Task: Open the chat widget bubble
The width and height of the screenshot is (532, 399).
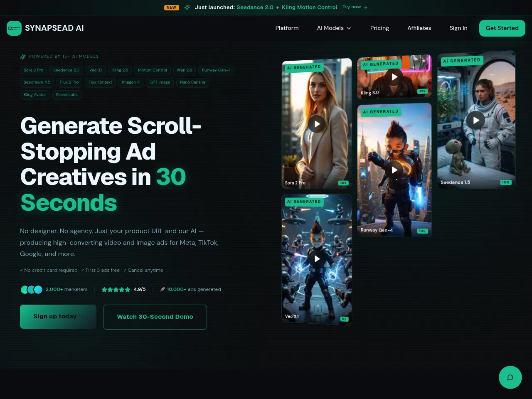Action: pos(510,377)
